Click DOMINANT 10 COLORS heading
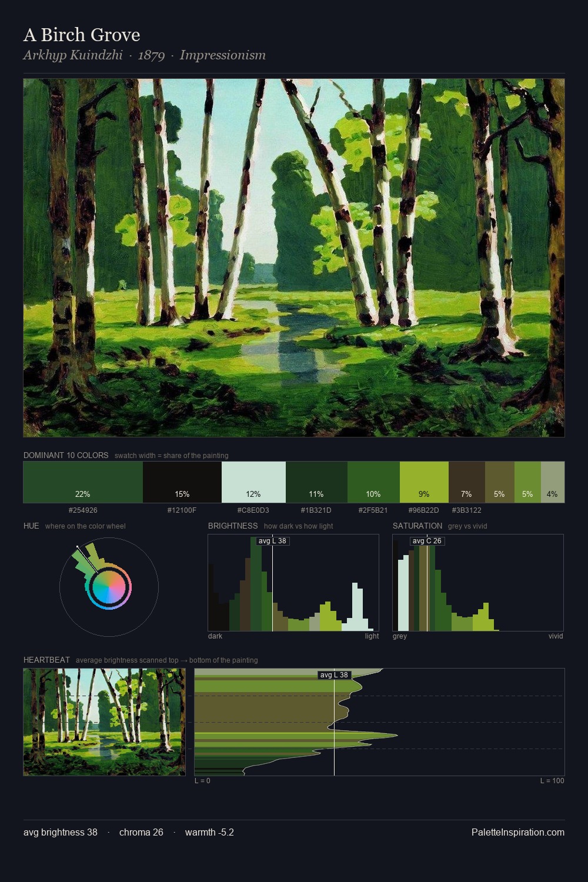This screenshot has width=588, height=882. coord(66,456)
